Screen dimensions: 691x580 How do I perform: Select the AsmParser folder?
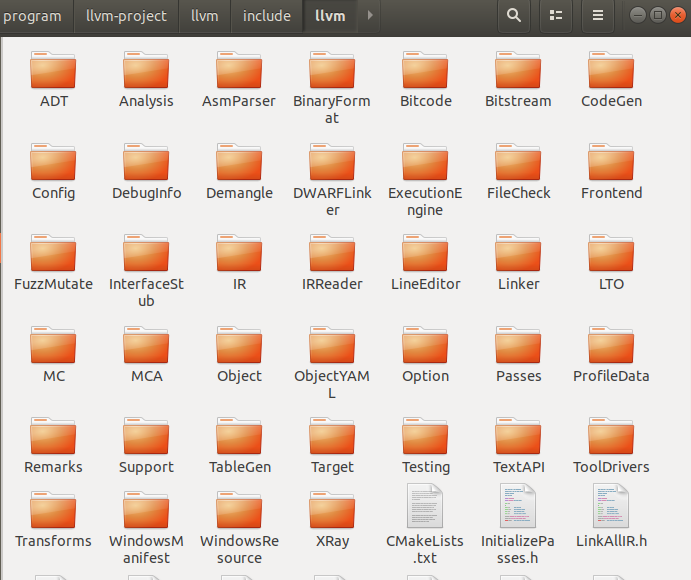point(239,79)
